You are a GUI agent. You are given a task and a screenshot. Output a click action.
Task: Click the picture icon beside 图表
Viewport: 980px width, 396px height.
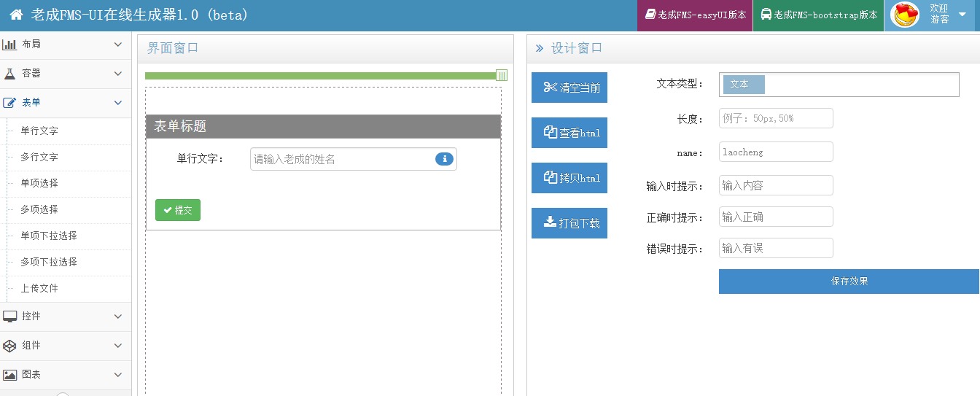(x=10, y=375)
